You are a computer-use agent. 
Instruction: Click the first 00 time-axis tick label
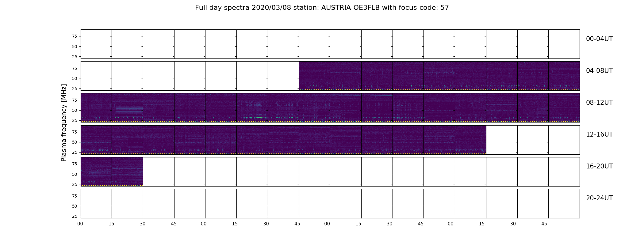point(80,224)
